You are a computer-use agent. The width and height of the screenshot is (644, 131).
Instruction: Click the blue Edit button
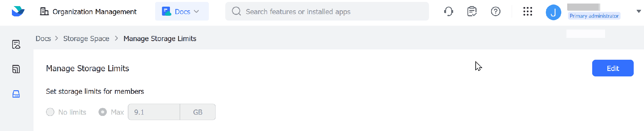(612, 68)
